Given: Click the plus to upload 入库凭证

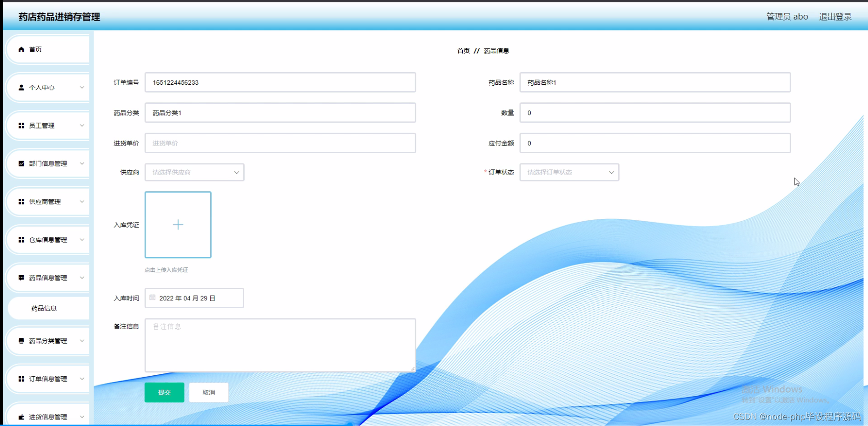Looking at the screenshot, I should [178, 224].
